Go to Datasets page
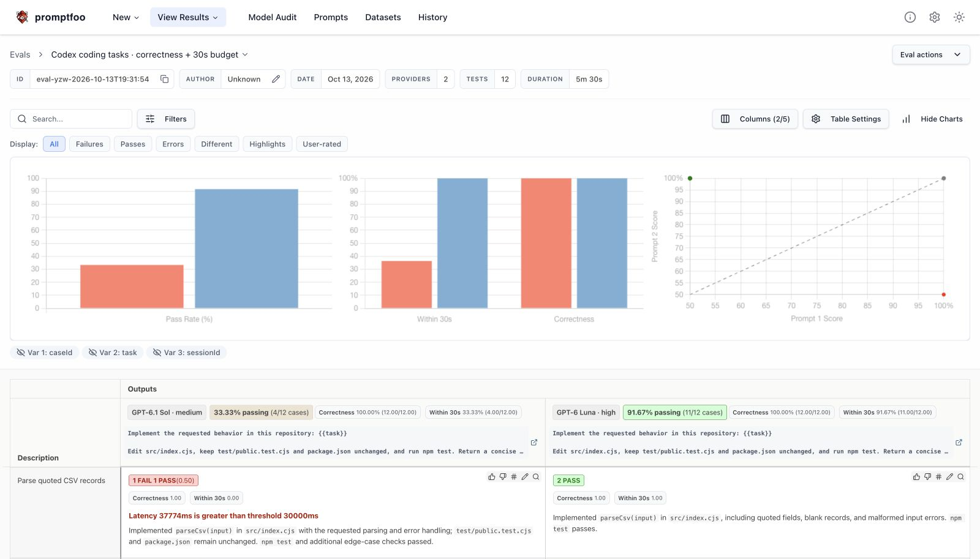Screen dimensions: 980x559 coord(383,17)
